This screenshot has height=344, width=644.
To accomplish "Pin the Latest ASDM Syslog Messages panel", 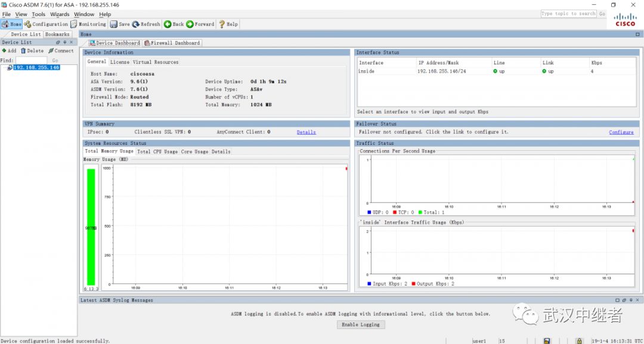I will coord(630,300).
